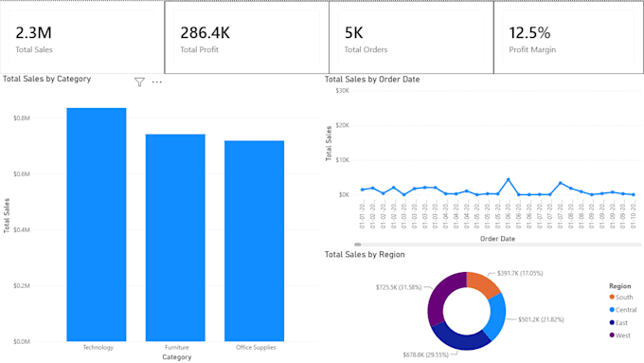Click the $501.2K (21.82%) data label
Screen dimensions: 644x363
pyautogui.click(x=541, y=319)
